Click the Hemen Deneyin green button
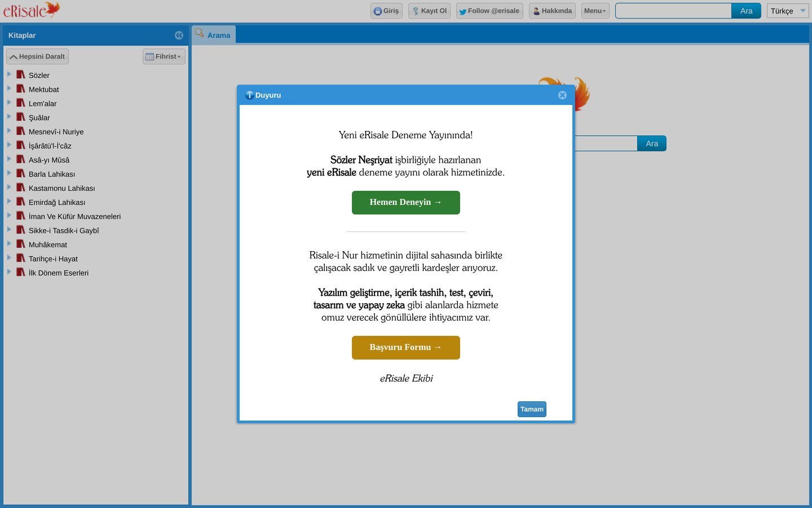Viewport: 812px width, 508px height. pos(406,203)
